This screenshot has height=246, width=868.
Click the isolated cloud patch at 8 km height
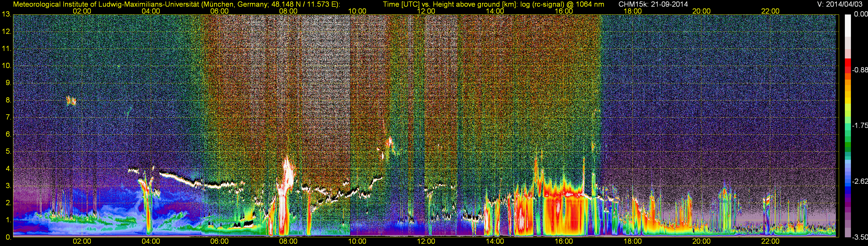71,100
